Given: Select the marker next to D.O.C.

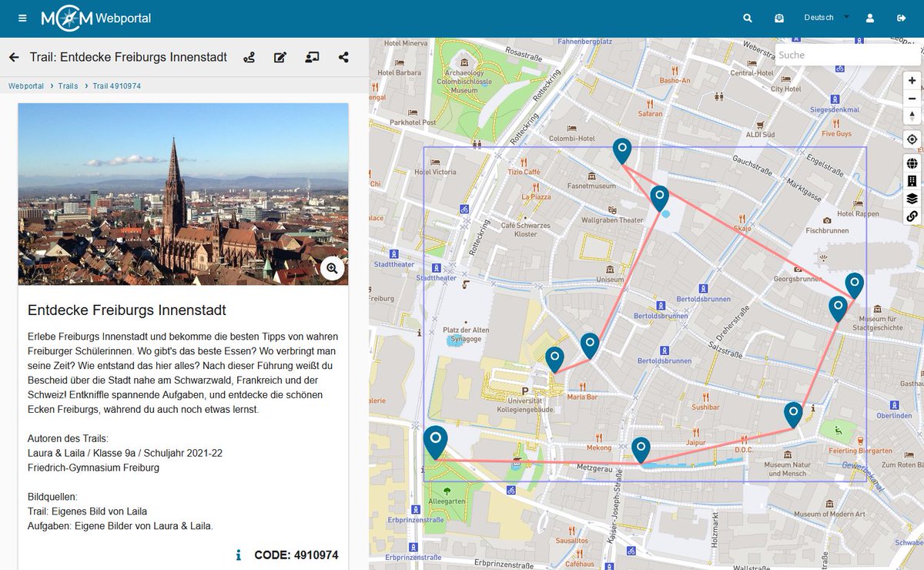Looking at the screenshot, I should pos(793,414).
